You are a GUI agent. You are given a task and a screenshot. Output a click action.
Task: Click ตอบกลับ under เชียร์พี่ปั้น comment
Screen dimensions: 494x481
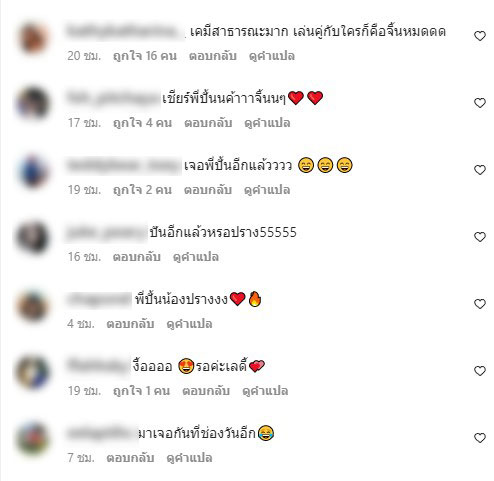click(208, 123)
